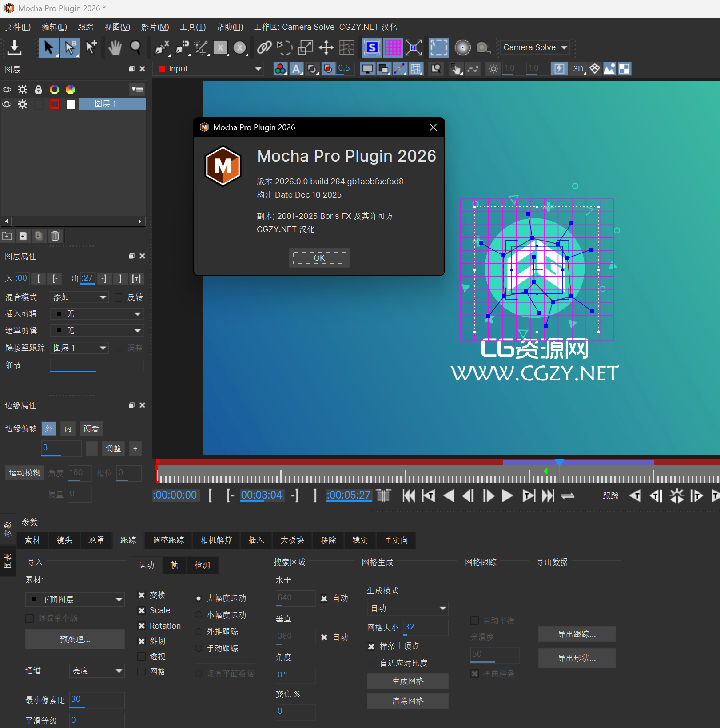Open the 工具 menu
The height and width of the screenshot is (728, 720).
pyautogui.click(x=192, y=27)
